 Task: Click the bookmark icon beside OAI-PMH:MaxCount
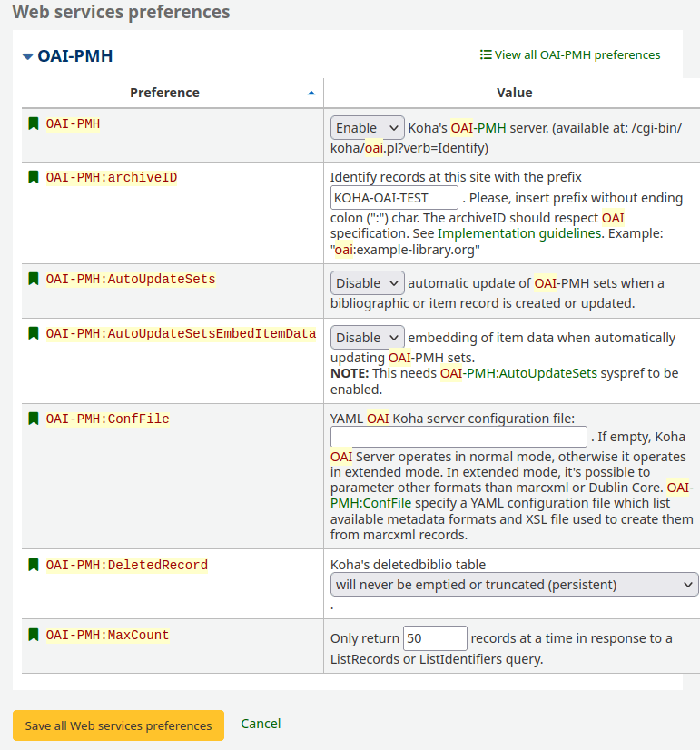tap(34, 635)
